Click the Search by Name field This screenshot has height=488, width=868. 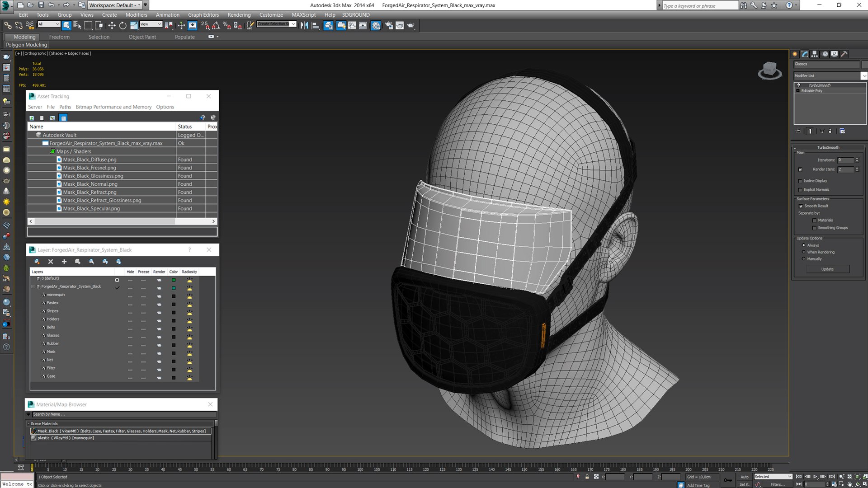[x=122, y=414]
